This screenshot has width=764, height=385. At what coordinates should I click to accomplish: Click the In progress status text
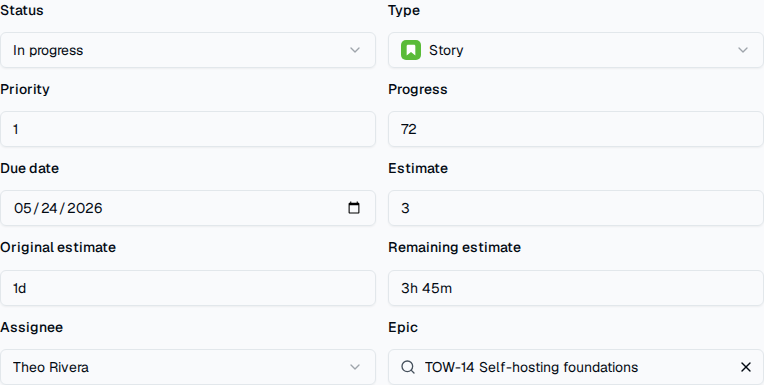click(x=48, y=50)
